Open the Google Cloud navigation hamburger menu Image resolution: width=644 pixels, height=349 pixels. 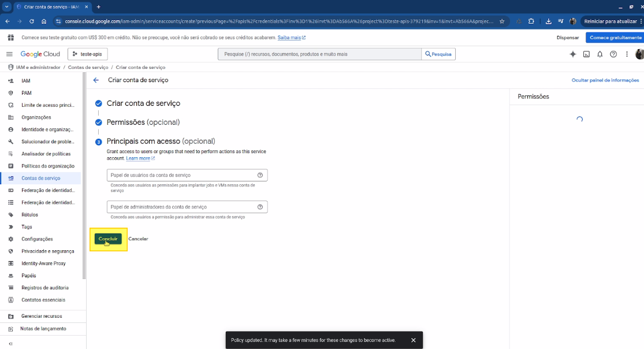9,54
